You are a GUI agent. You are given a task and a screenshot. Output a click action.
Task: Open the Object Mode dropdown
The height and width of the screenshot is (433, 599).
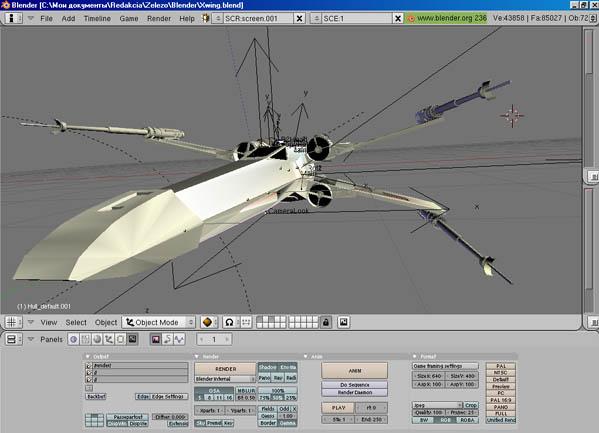pyautogui.click(x=159, y=323)
